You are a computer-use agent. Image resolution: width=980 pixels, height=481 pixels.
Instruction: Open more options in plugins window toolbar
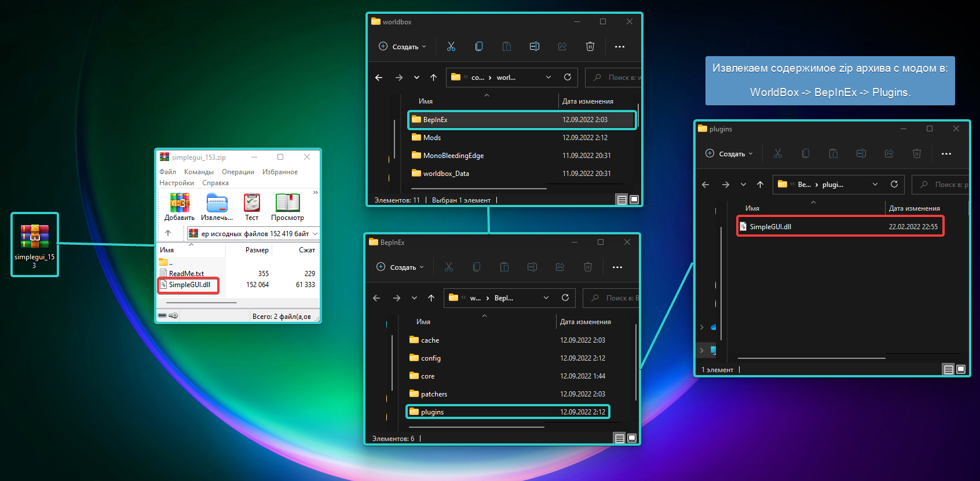[x=946, y=153]
